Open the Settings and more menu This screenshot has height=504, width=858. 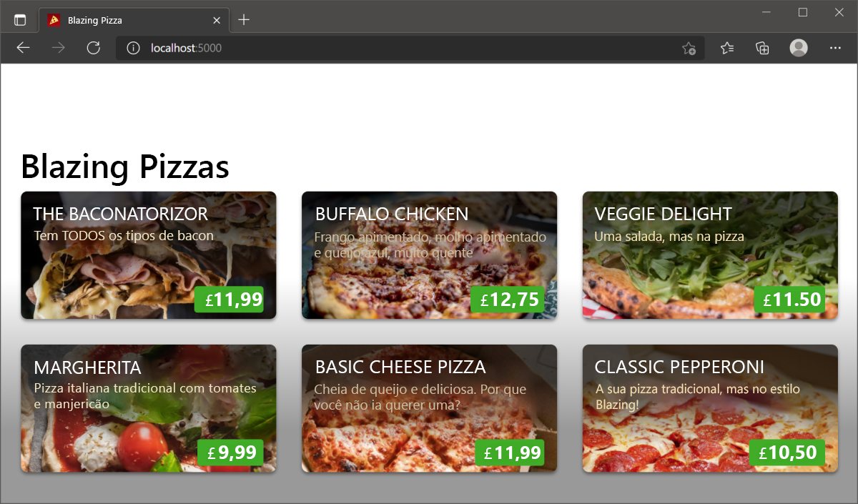[x=835, y=48]
